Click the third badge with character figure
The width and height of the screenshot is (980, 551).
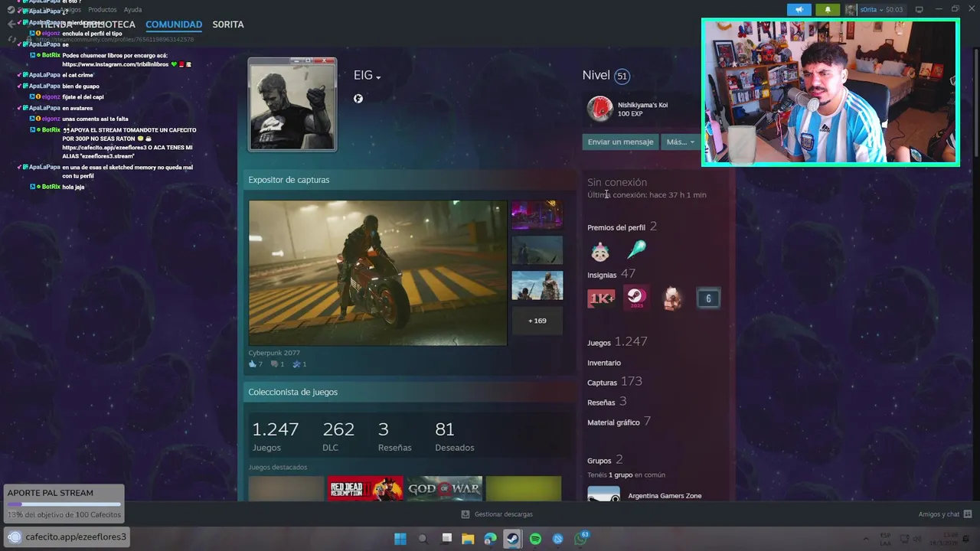coord(672,298)
